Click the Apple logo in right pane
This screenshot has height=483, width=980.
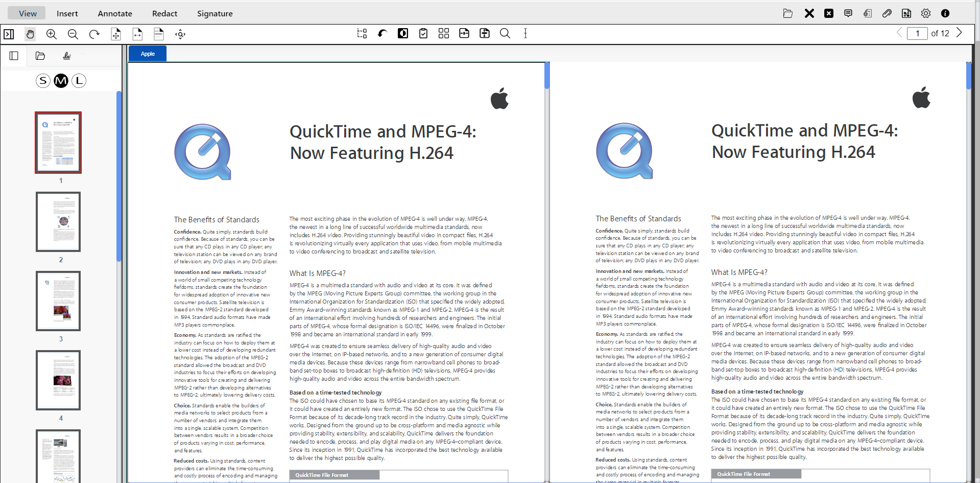tap(921, 97)
